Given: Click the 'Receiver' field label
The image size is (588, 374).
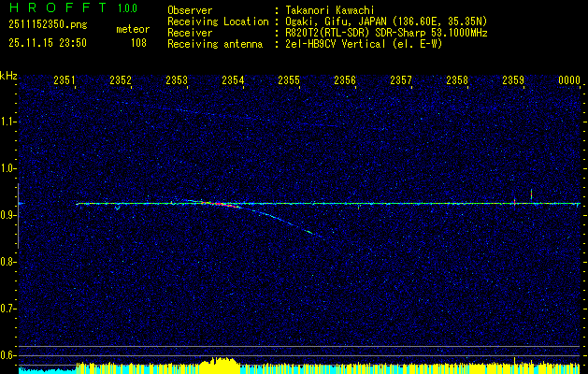Looking at the screenshot, I should pos(190,33).
